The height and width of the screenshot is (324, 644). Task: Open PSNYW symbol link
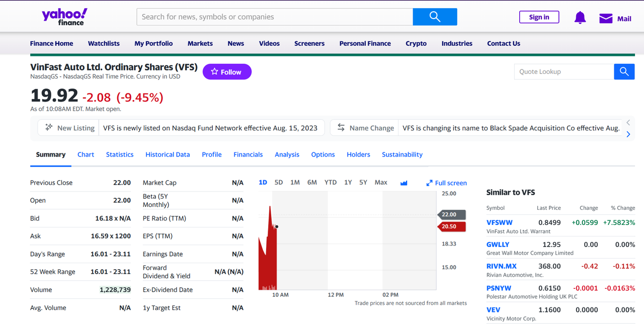pos(499,288)
